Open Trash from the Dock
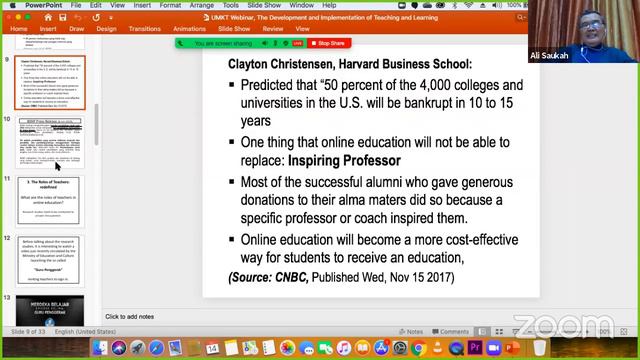The height and width of the screenshot is (360, 640). point(539,348)
